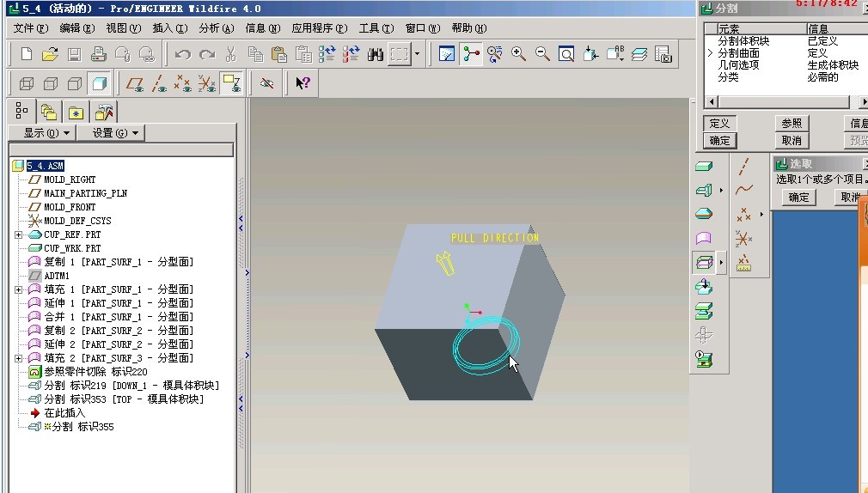Open the 应用程序 menu
This screenshot has width=868, height=493.
point(320,28)
